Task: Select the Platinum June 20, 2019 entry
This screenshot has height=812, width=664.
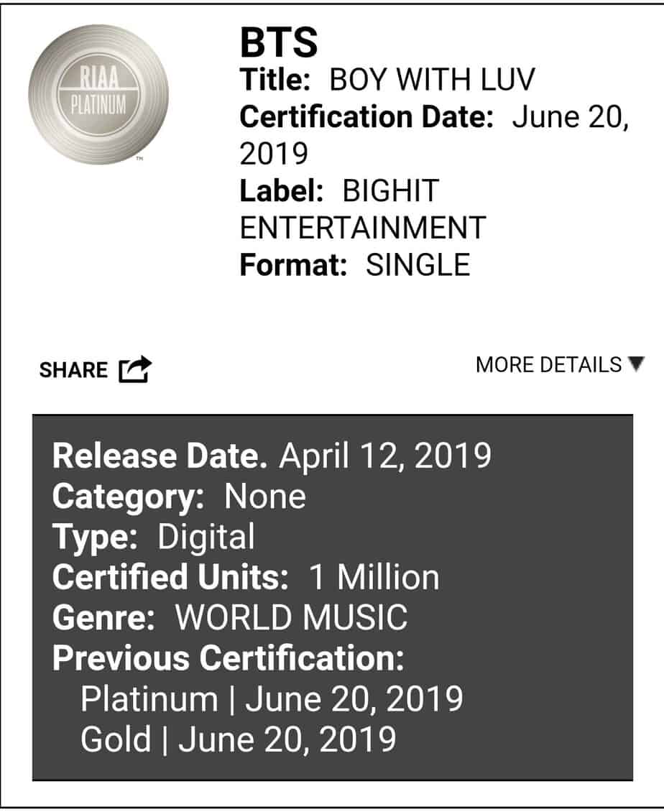Action: tap(272, 699)
